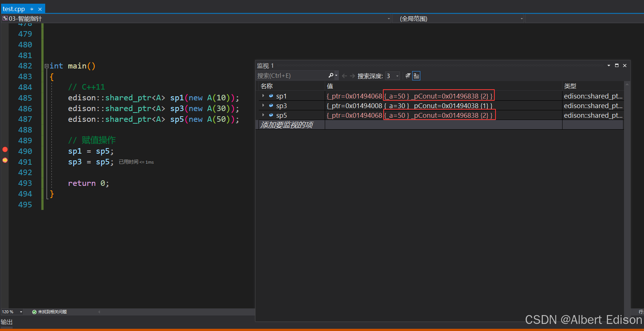644x331 pixels.
Task: Click the Watch 1 vertical scrollbar up arrow
Action: [x=627, y=84]
